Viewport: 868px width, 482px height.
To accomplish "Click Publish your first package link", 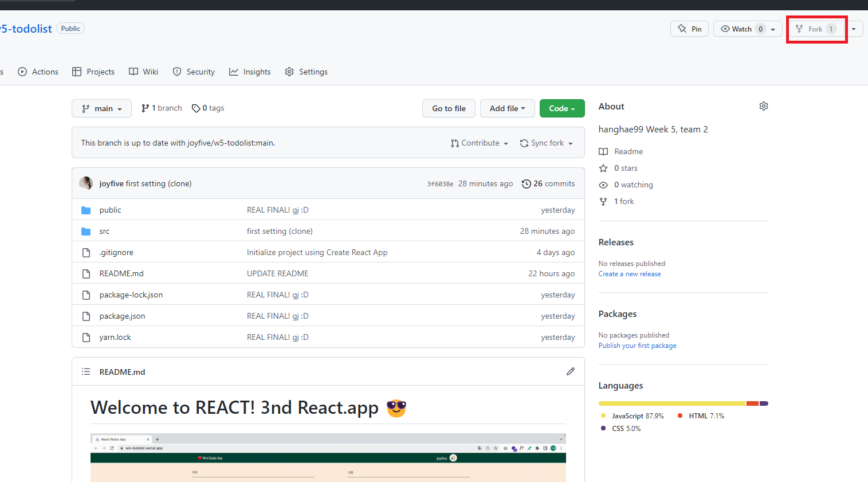I will [637, 346].
